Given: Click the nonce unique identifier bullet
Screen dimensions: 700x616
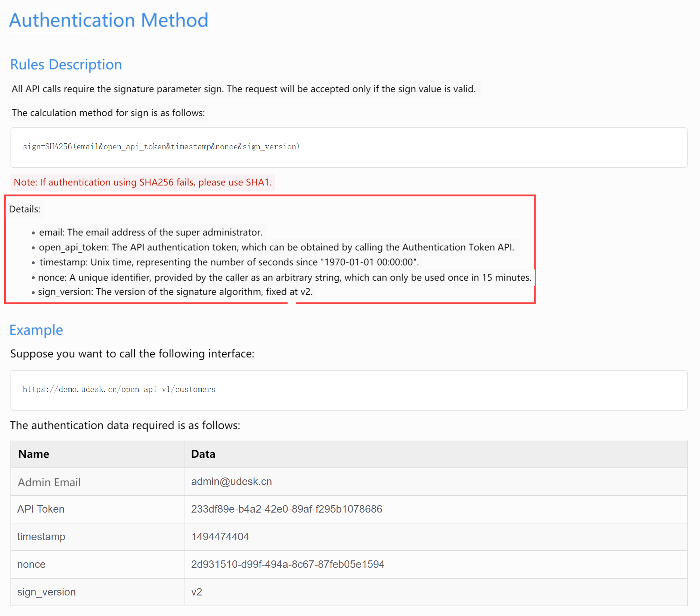Looking at the screenshot, I should (x=285, y=277).
